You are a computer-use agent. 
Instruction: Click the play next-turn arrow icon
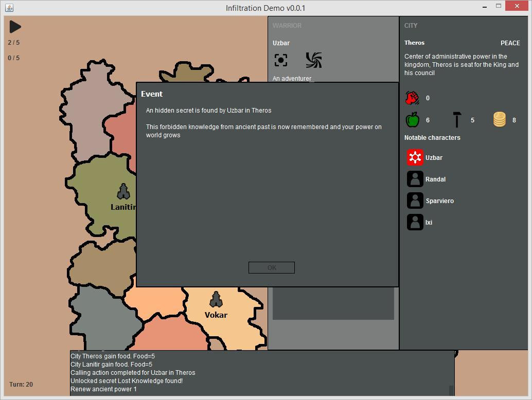15,27
